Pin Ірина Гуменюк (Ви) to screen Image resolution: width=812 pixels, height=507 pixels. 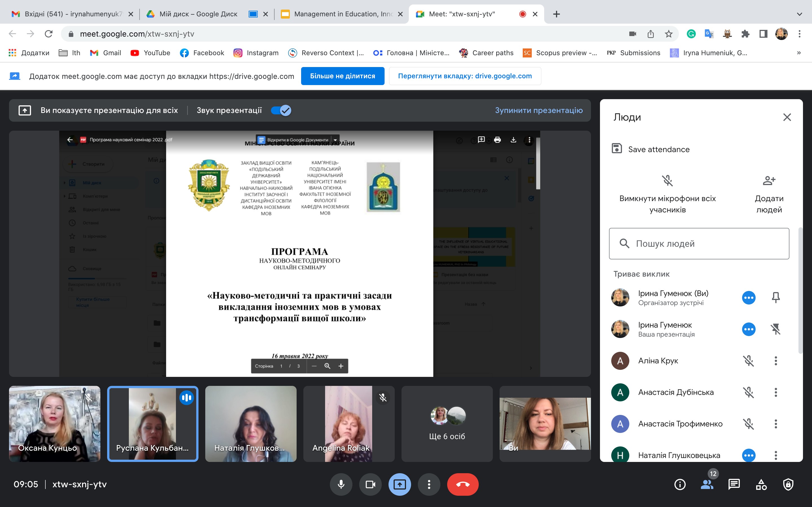pos(775,297)
